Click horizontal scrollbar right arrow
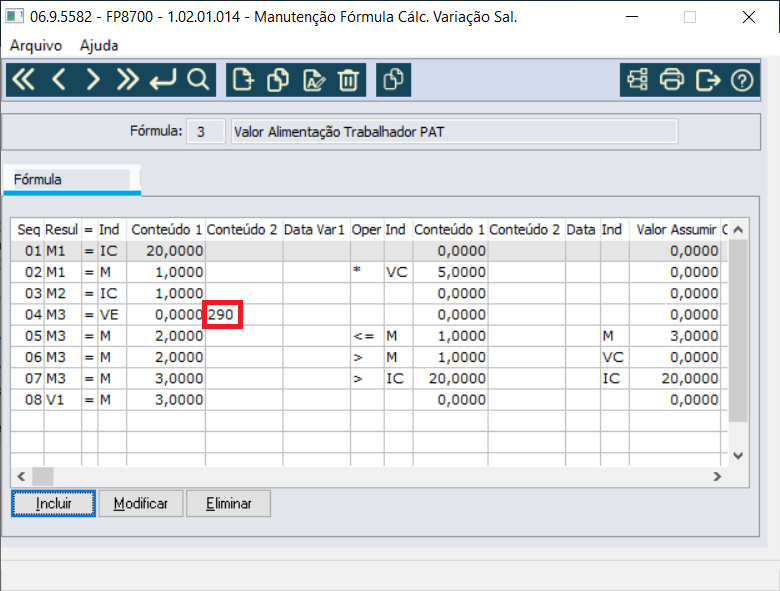780x591 pixels. [717, 477]
